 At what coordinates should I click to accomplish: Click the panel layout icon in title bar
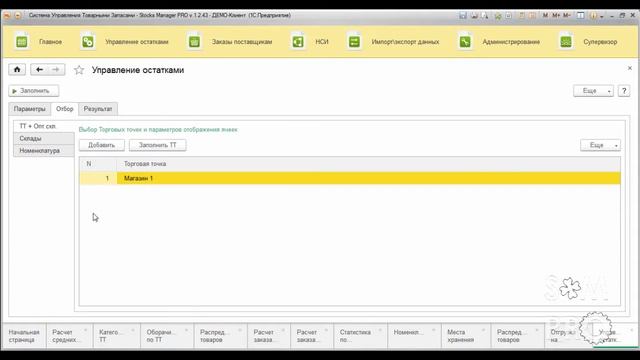580,16
